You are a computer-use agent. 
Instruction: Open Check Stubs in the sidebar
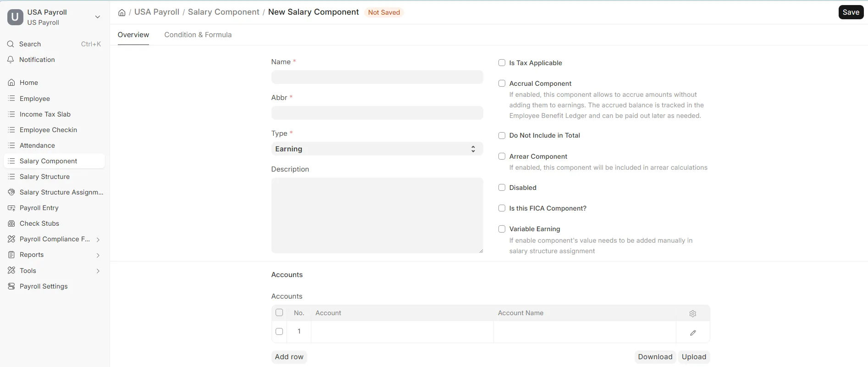pos(54,223)
